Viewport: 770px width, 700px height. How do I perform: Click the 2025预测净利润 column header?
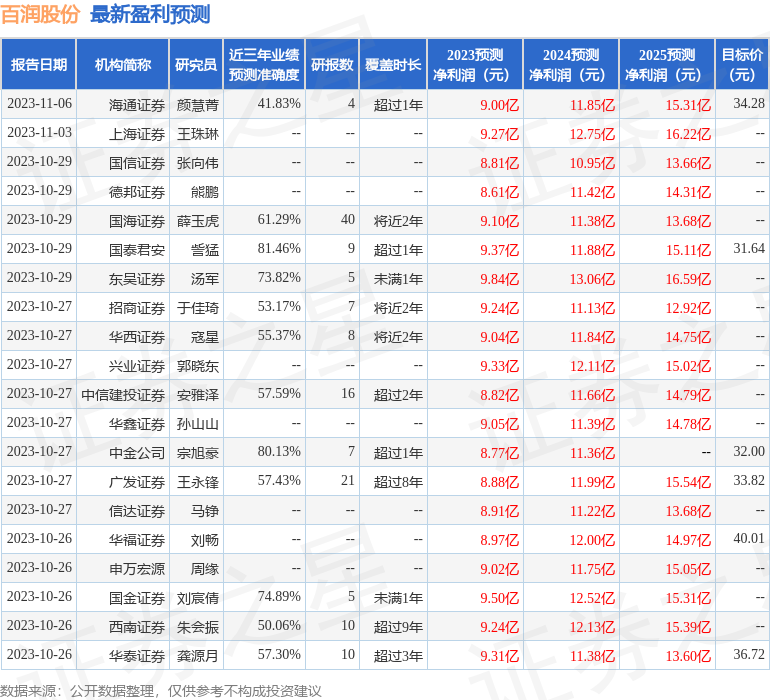point(667,64)
